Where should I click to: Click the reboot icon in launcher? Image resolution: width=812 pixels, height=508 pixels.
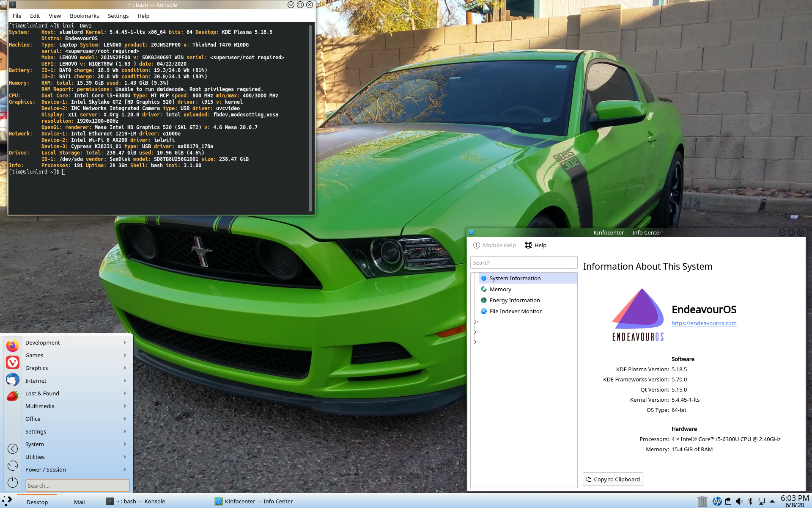(13, 466)
